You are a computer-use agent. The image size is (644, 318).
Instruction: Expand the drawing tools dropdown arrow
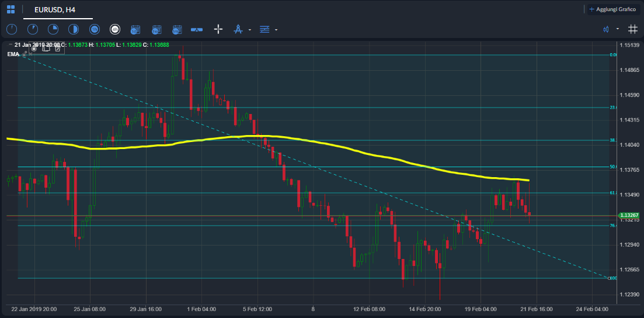click(x=250, y=30)
